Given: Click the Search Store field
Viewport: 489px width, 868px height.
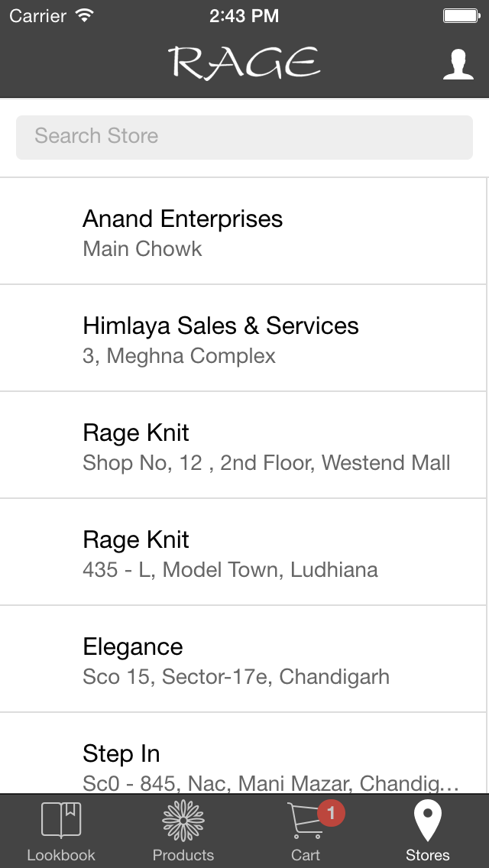Looking at the screenshot, I should coord(244,137).
